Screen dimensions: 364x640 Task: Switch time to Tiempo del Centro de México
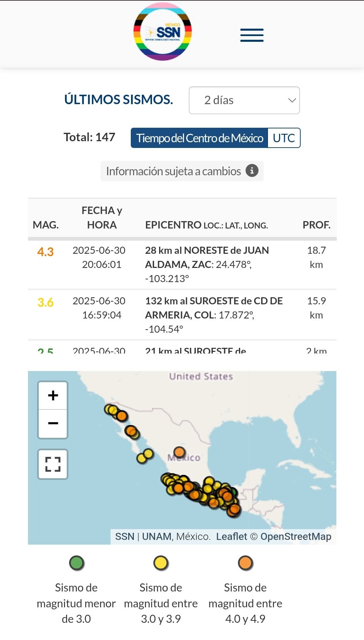(x=200, y=138)
